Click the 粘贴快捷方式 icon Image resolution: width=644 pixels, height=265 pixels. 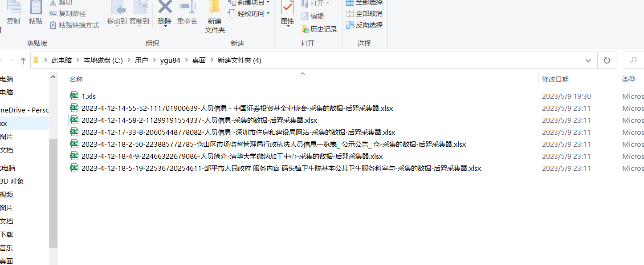point(75,26)
